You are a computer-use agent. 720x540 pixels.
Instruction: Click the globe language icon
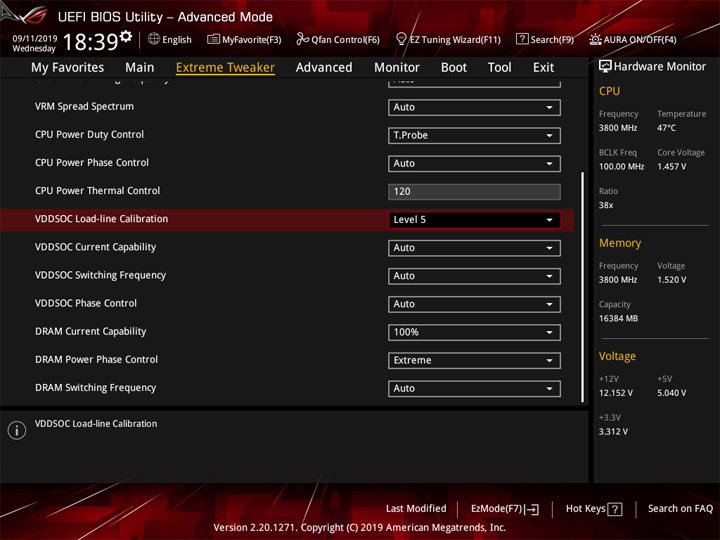click(x=154, y=39)
